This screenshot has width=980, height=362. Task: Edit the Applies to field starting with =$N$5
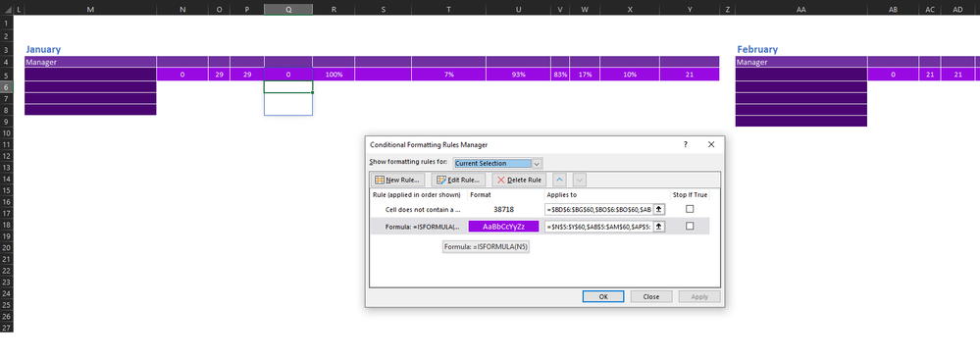click(x=598, y=227)
